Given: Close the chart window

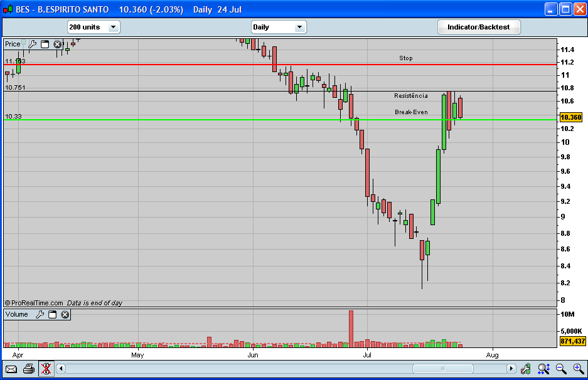Looking at the screenshot, I should tap(580, 9).
